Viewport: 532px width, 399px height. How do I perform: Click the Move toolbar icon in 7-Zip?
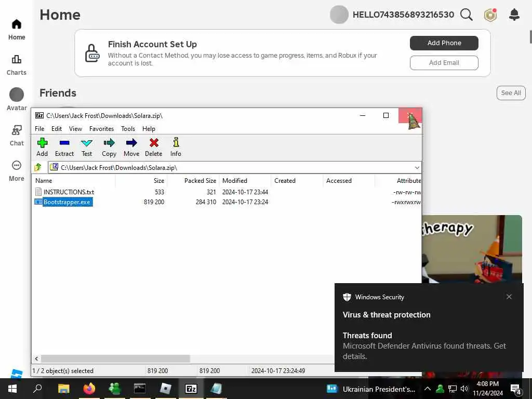(131, 147)
